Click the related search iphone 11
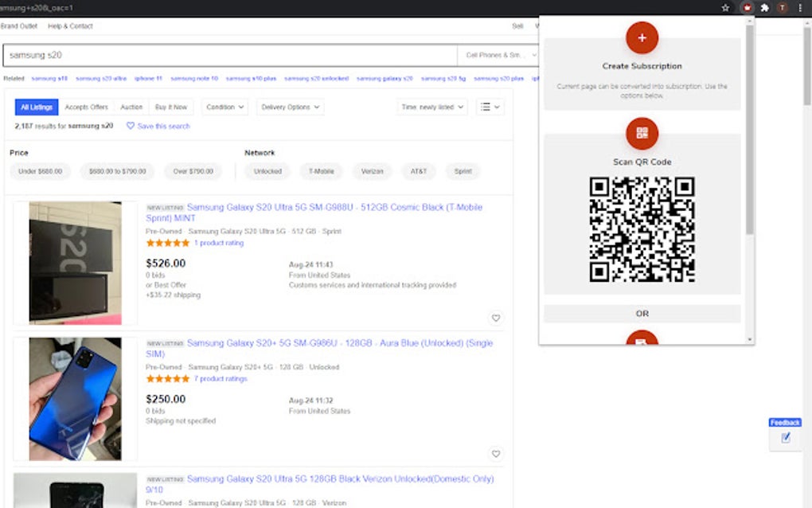This screenshot has height=508, width=812. (x=148, y=79)
